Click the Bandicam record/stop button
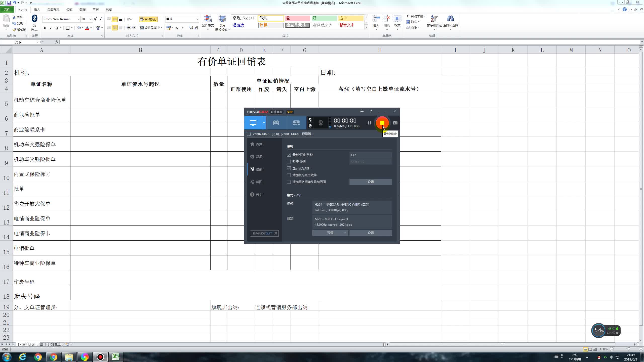 click(x=382, y=123)
